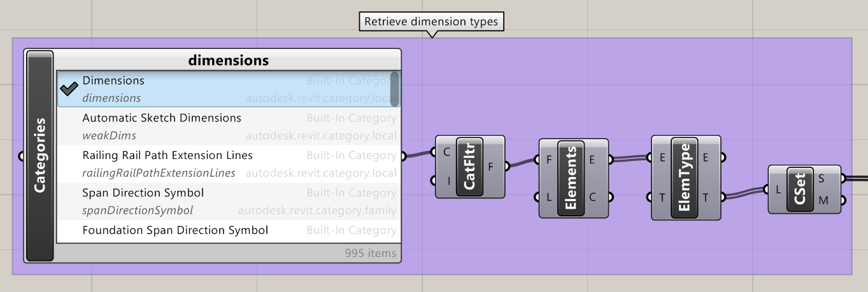This screenshot has width=868, height=292.
Task: Click the T output of ElemType
Action: [722, 197]
